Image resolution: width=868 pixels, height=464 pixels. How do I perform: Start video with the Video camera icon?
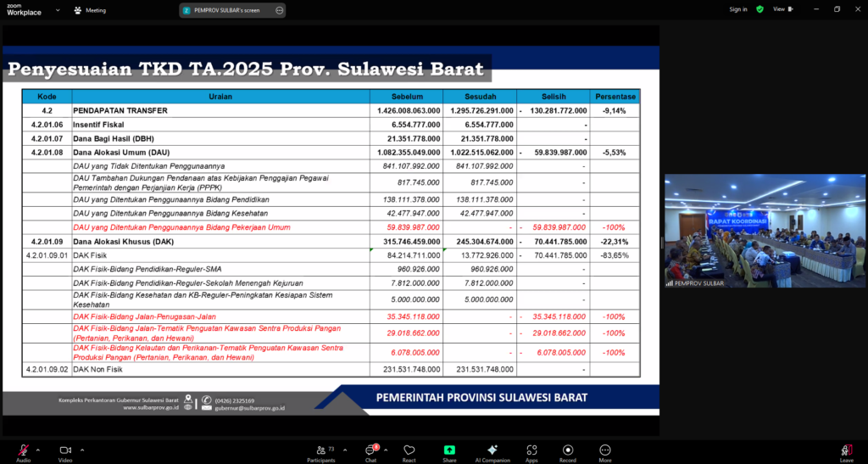pyautogui.click(x=65, y=450)
